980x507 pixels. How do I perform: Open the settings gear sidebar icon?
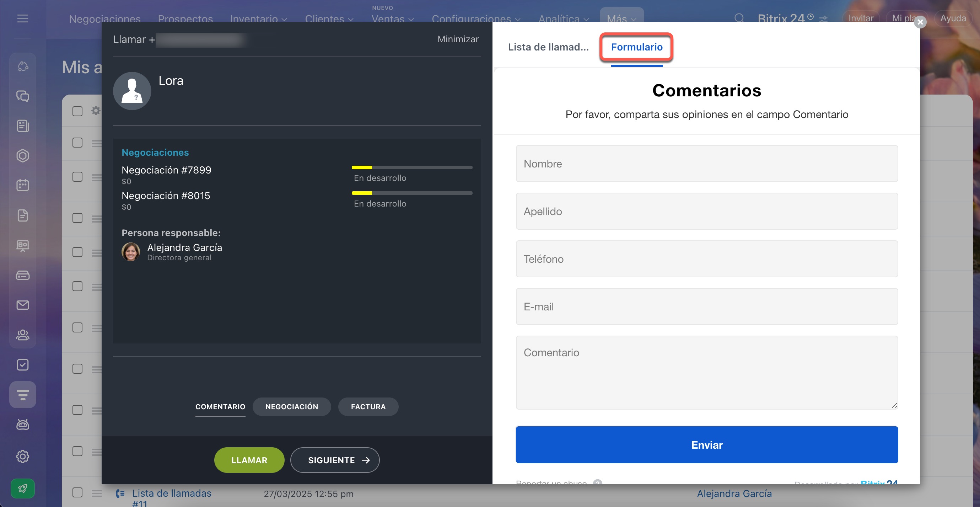point(23,457)
